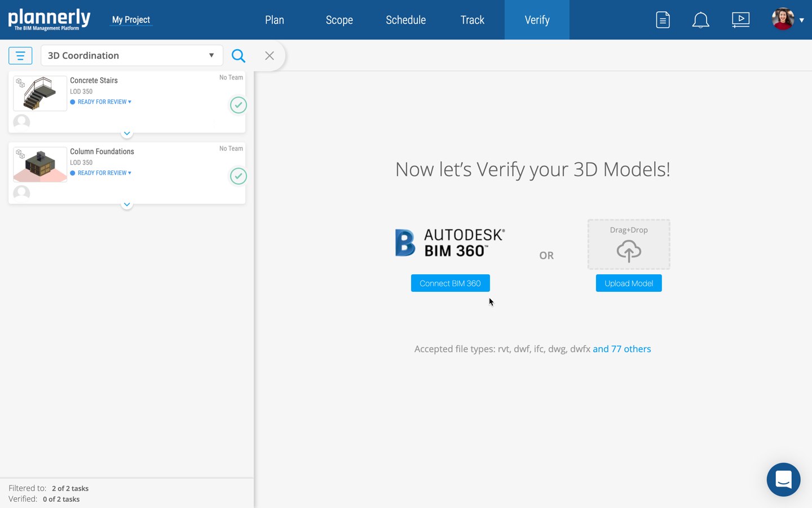
Task: Close the filter search bar
Action: 270,56
